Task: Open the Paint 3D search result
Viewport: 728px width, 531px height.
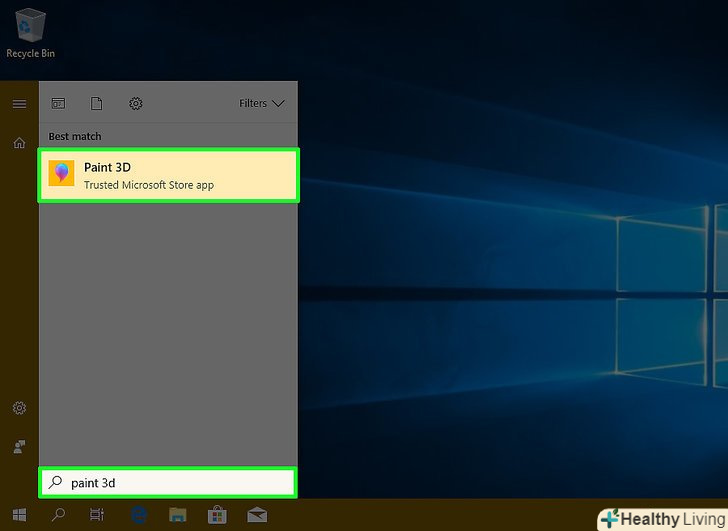Action: click(x=168, y=175)
